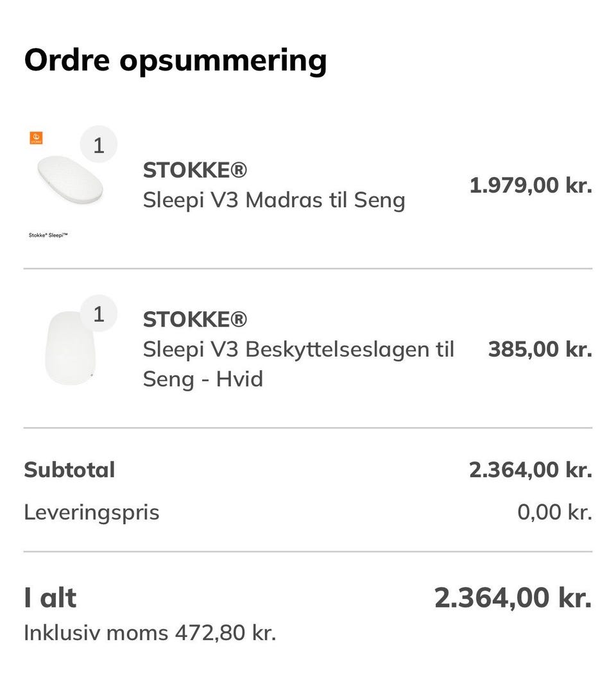616x696 pixels.
Task: Select the I alt total label
Action: (x=50, y=598)
